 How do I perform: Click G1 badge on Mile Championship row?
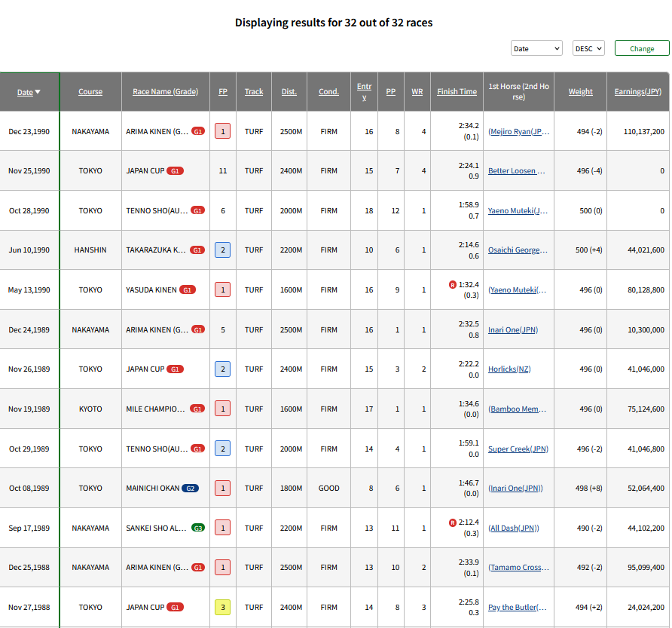click(x=197, y=409)
